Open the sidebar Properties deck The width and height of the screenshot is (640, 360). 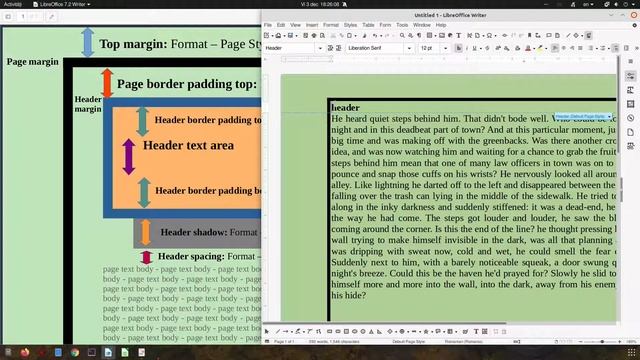point(631,76)
